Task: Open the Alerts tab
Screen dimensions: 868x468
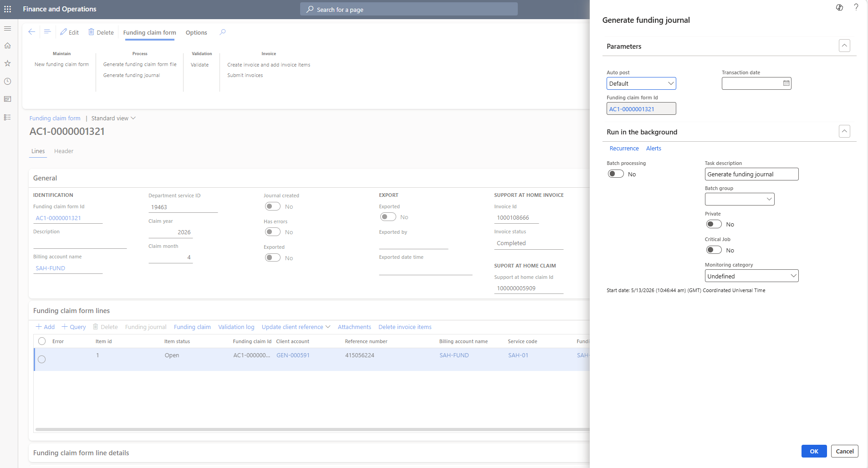Action: 654,149
